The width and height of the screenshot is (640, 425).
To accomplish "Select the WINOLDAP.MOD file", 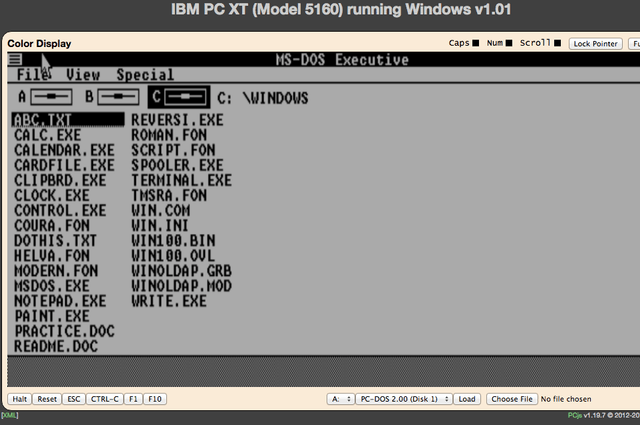I will click(x=182, y=286).
